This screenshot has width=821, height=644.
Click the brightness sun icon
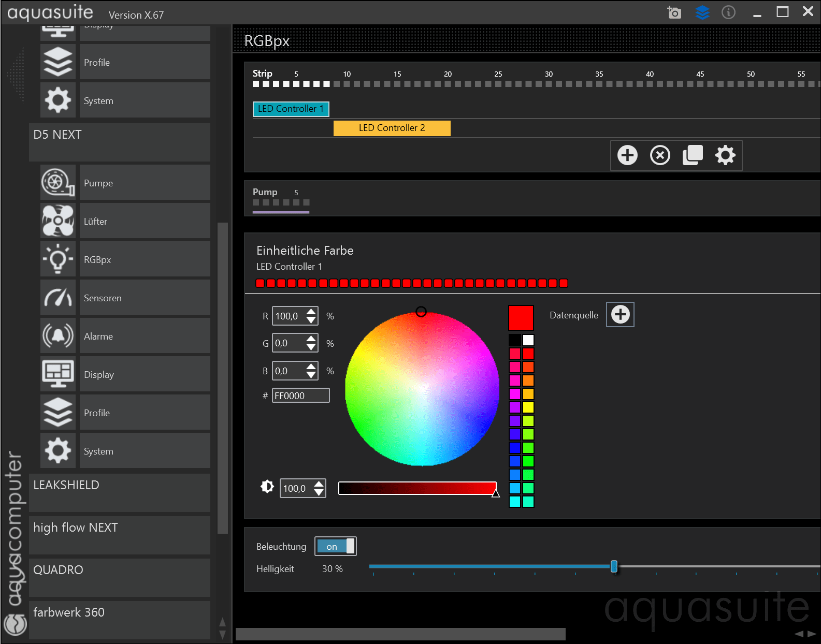267,487
